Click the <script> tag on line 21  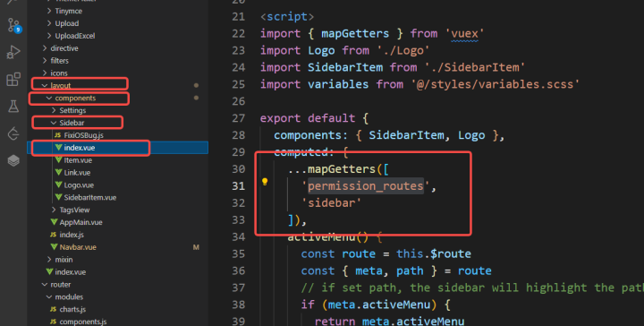pyautogui.click(x=287, y=16)
